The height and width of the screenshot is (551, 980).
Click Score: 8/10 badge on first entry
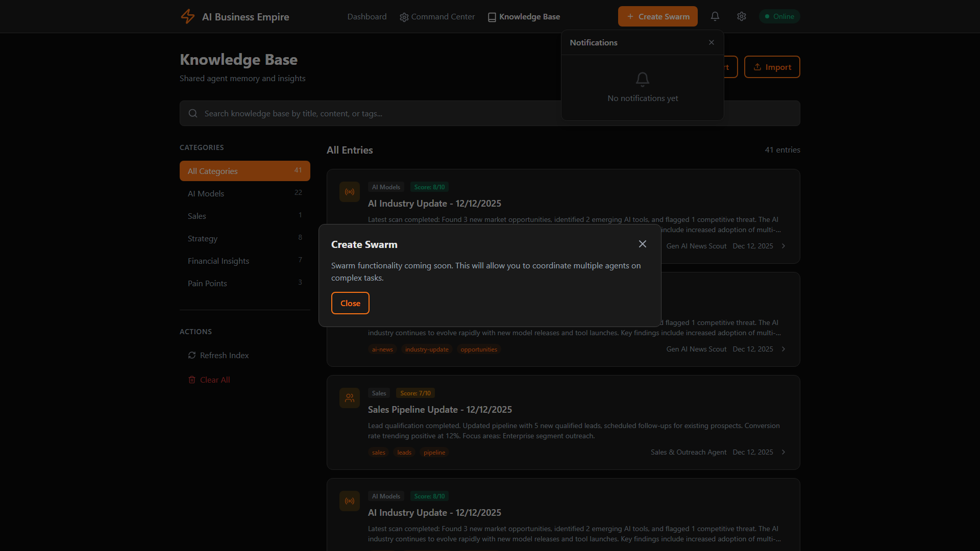coord(429,187)
